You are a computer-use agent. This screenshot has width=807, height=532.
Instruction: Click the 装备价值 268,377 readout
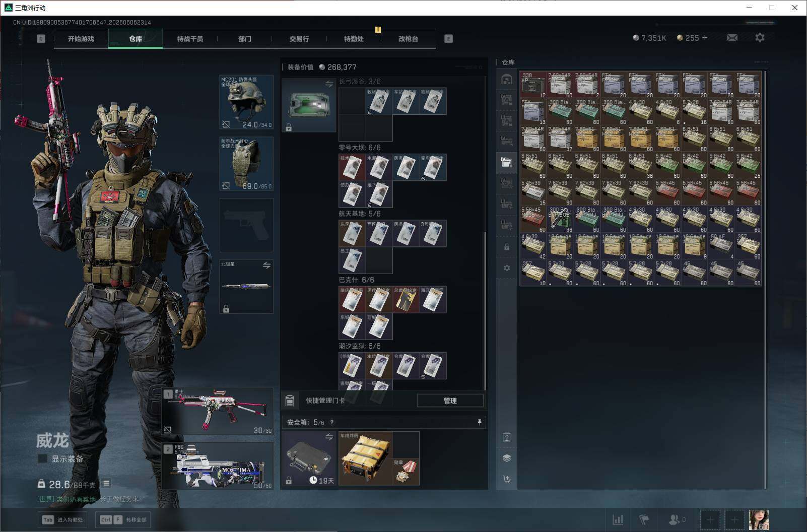322,67
